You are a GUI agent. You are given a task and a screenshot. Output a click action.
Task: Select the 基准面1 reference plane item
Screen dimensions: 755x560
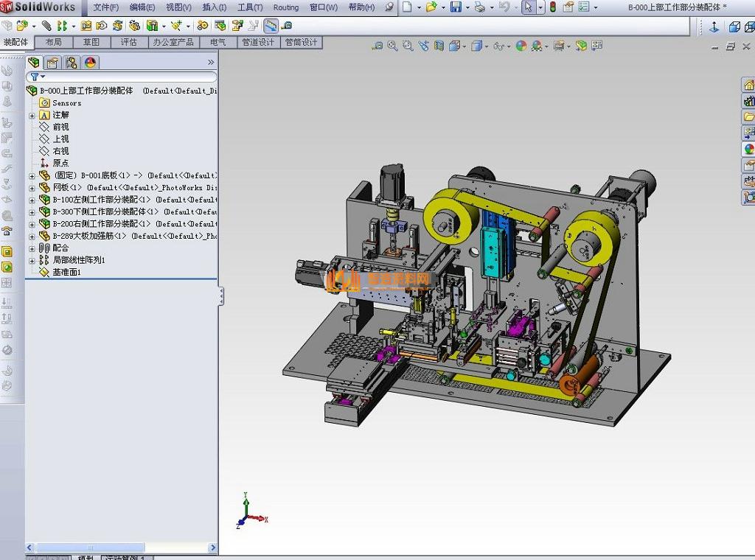66,272
